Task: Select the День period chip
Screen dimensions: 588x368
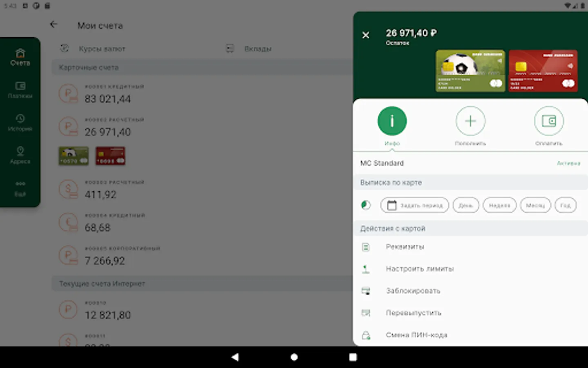Action: [465, 205]
